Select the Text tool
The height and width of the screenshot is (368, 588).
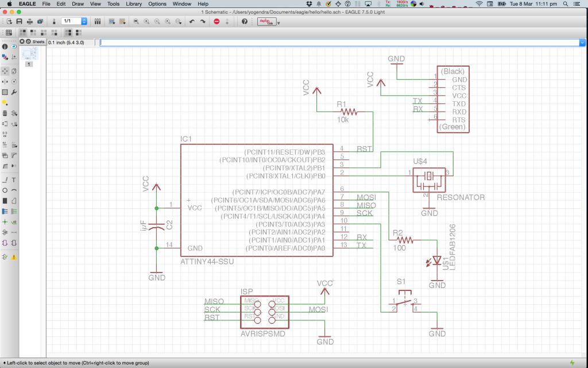point(14,180)
